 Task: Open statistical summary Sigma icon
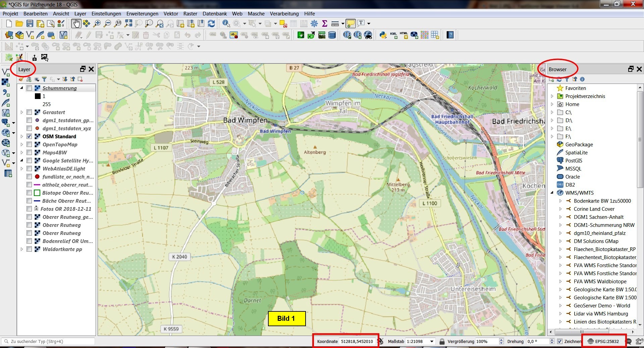tap(324, 23)
